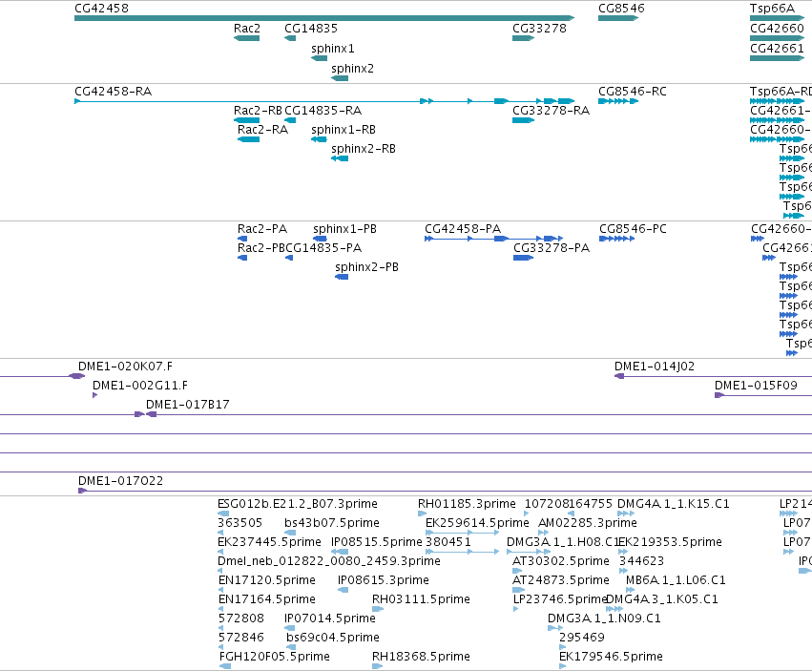Viewport: 812px width, 671px height.
Task: Click the sphinx2-PB protein label
Action: tap(366, 267)
